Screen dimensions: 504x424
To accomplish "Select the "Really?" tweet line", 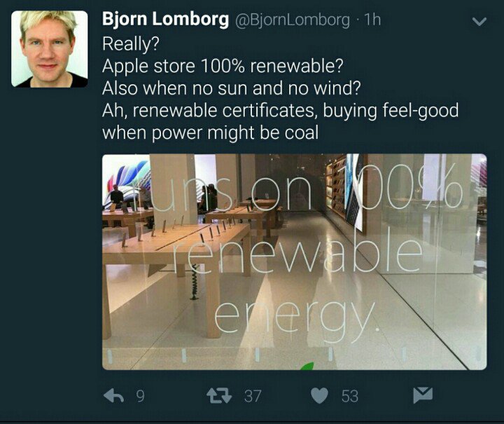I will tap(131, 43).
